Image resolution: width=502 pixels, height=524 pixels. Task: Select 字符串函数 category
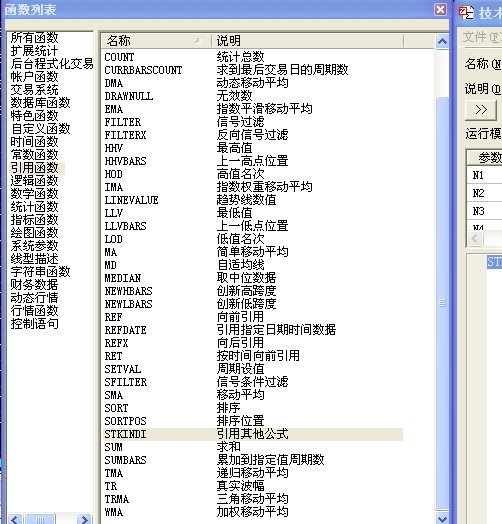pyautogui.click(x=40, y=272)
